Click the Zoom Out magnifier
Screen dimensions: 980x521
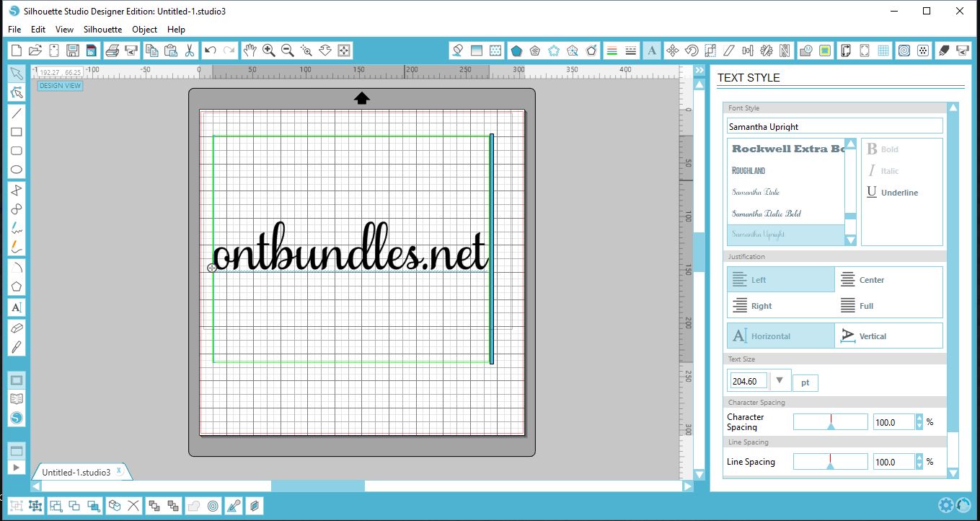pyautogui.click(x=287, y=51)
